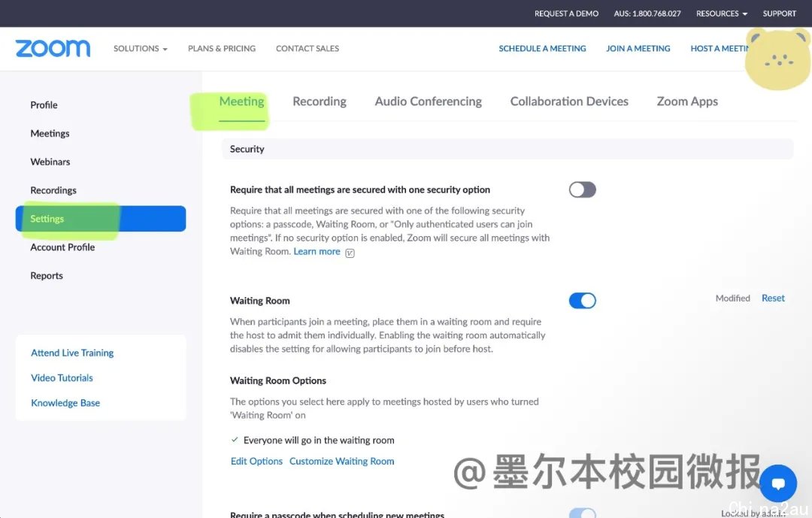The height and width of the screenshot is (518, 812).
Task: Open Recordings in the sidebar
Action: tap(53, 191)
